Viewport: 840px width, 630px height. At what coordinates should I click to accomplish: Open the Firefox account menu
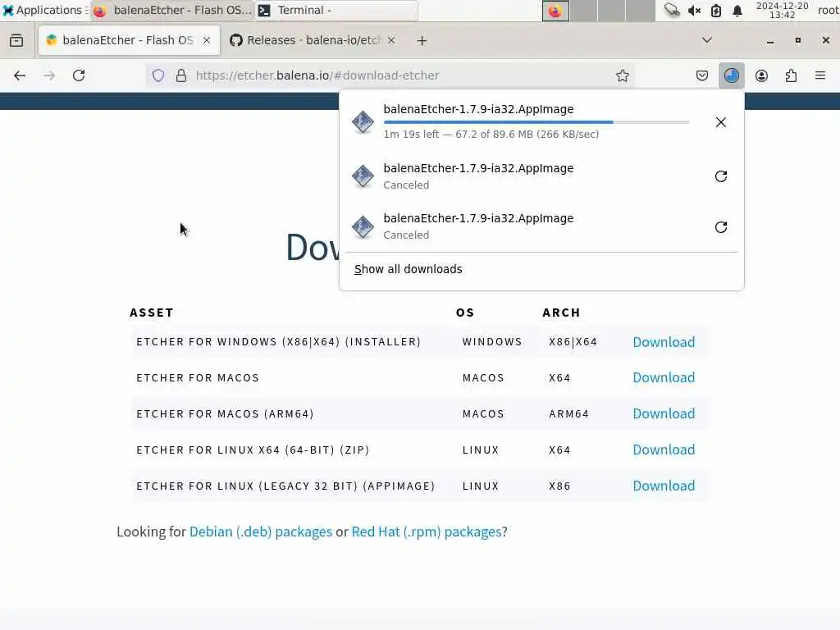[x=761, y=75]
